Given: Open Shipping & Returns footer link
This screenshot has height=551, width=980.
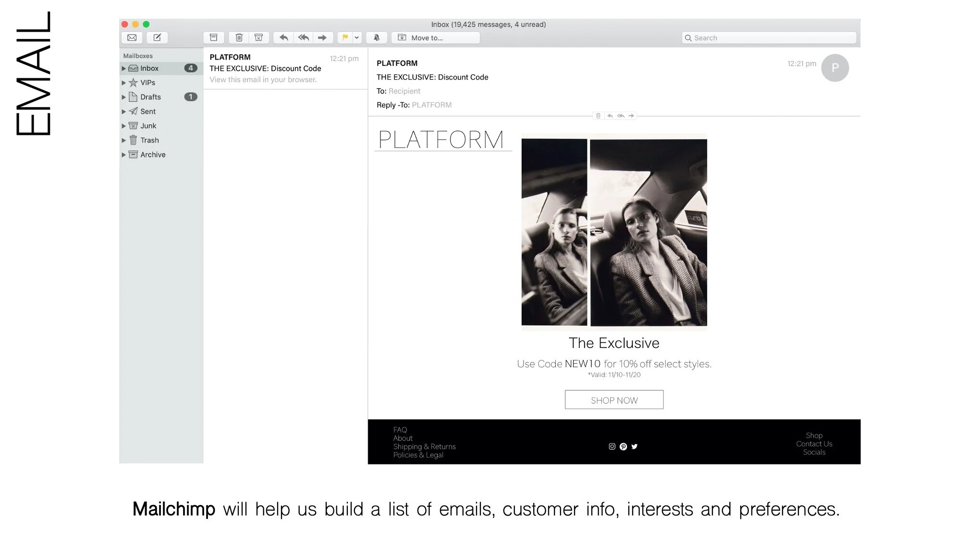Looking at the screenshot, I should click(x=424, y=446).
